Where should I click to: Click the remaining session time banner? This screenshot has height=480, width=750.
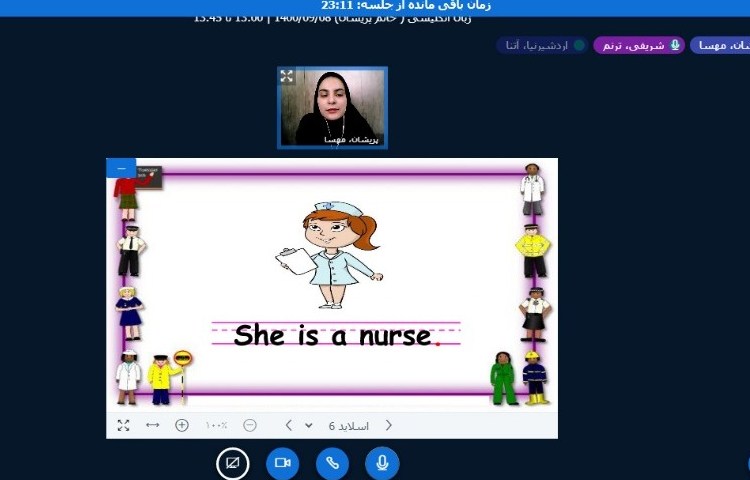point(375,6)
